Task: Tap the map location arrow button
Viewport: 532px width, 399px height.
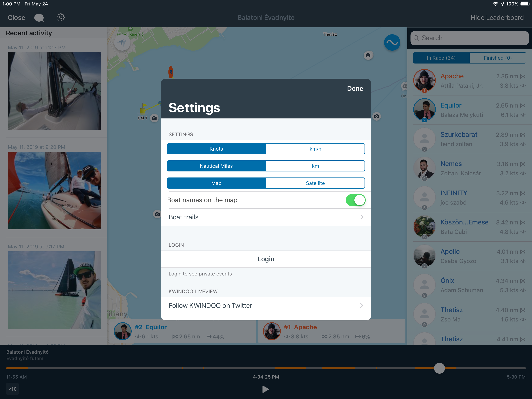Action: [x=122, y=43]
